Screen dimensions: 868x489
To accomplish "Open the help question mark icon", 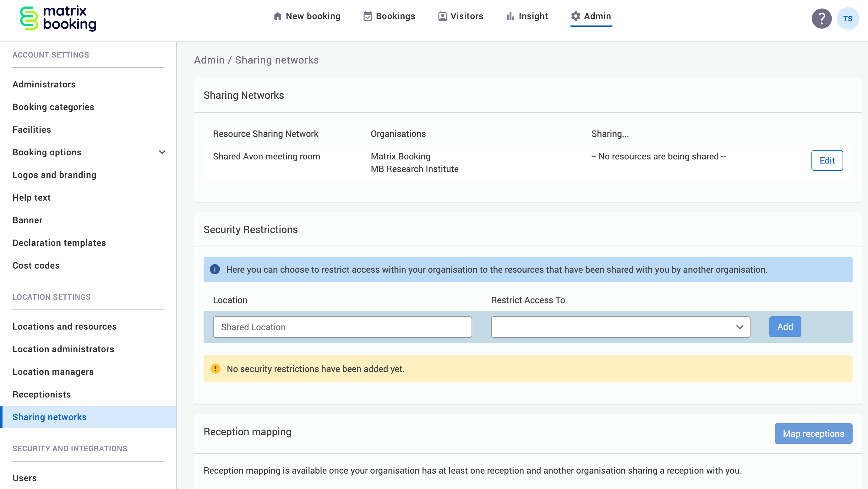I will pyautogui.click(x=821, y=18).
